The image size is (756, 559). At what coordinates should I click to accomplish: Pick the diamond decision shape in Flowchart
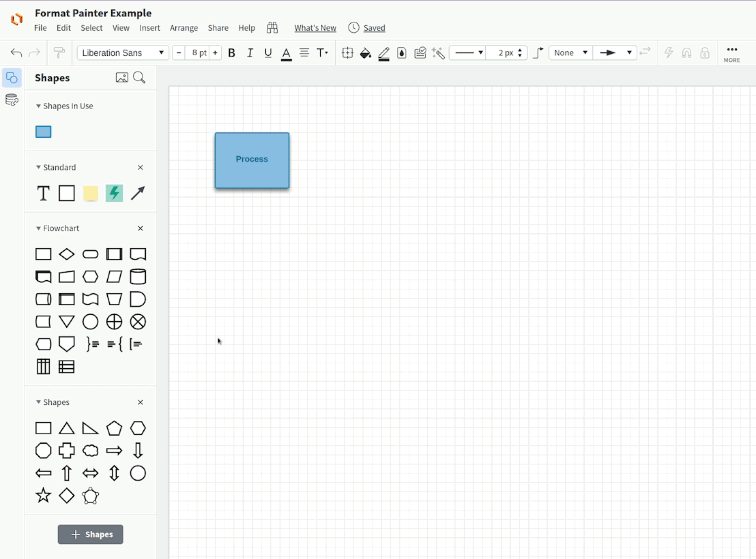[66, 254]
